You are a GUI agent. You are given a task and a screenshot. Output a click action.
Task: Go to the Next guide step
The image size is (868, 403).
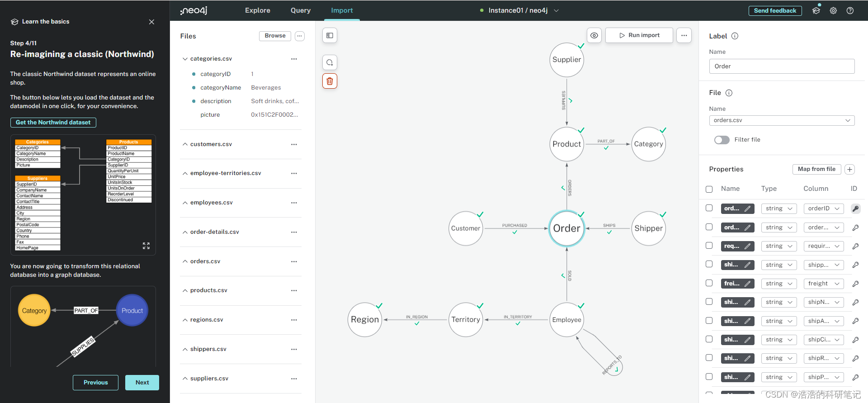(142, 383)
